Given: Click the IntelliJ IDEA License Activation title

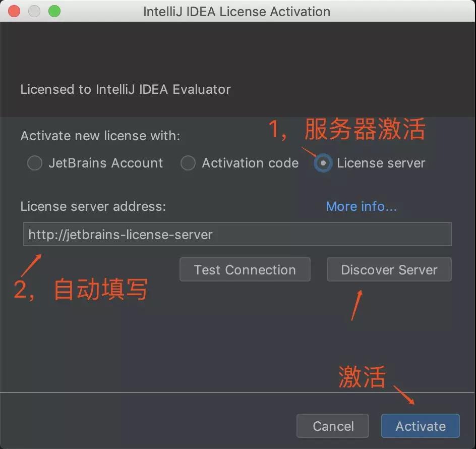Looking at the screenshot, I should pyautogui.click(x=237, y=12).
